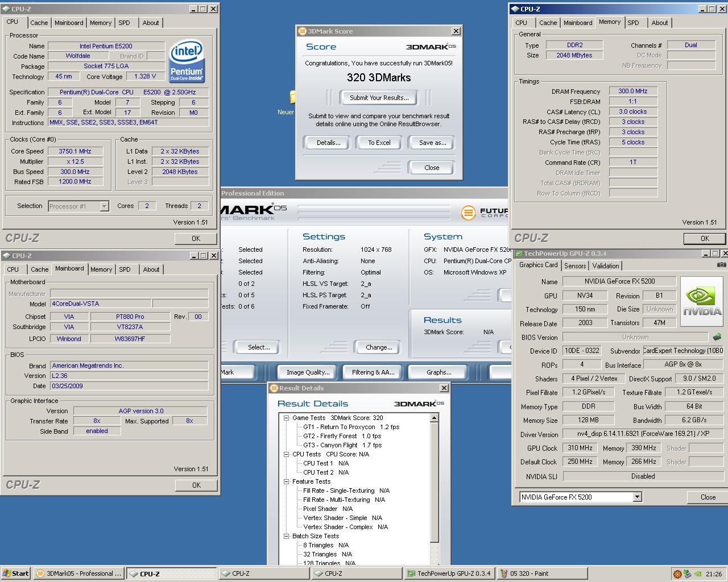Open the Windows Start button
The height and width of the screenshot is (582, 728).
pos(16,573)
